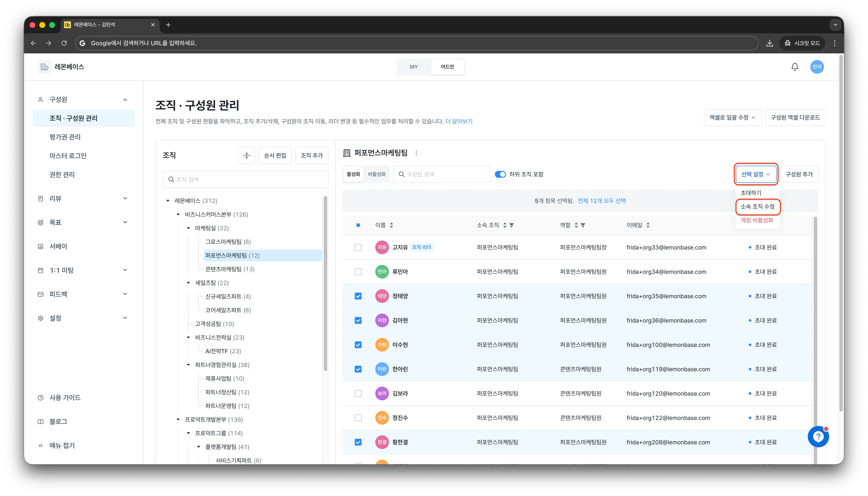Check the checkbox for 김보라

point(358,393)
